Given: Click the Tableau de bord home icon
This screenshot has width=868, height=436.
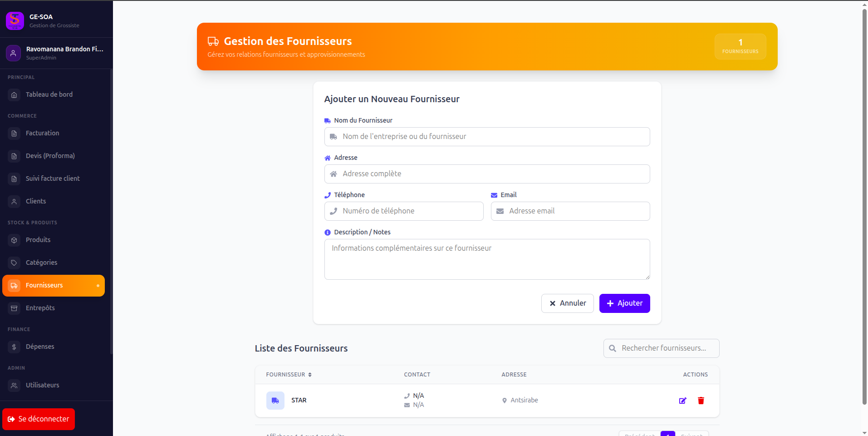Looking at the screenshot, I should (14, 95).
